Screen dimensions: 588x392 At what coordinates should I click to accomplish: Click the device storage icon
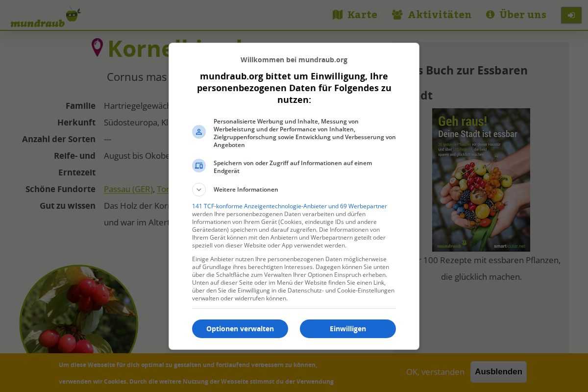click(199, 166)
